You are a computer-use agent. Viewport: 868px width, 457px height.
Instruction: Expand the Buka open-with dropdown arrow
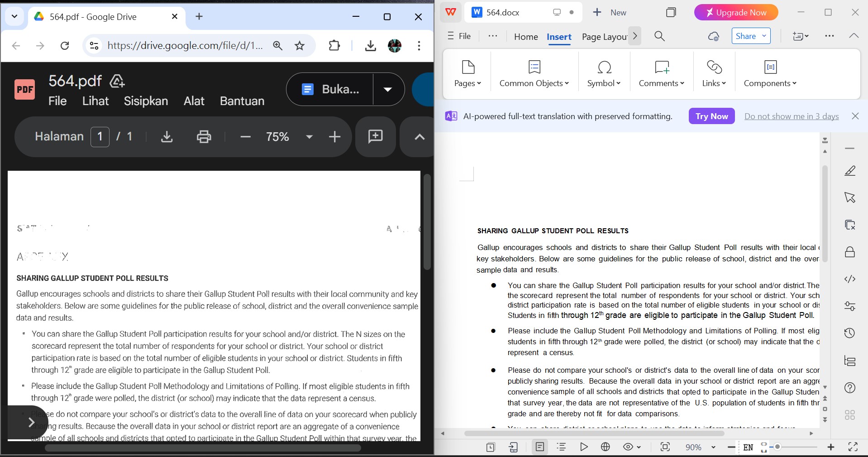pos(388,89)
